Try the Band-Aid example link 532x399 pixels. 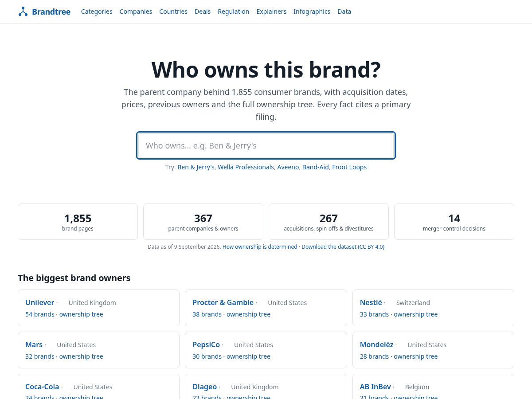[x=316, y=167]
